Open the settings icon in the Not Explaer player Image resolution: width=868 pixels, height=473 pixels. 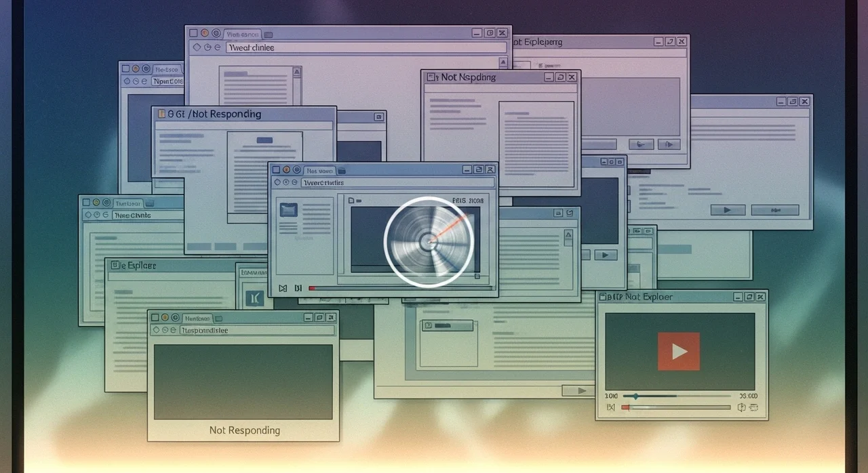coord(753,407)
